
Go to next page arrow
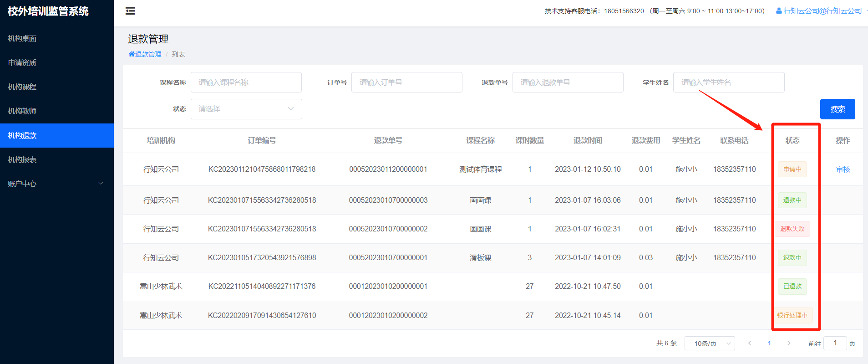(789, 343)
